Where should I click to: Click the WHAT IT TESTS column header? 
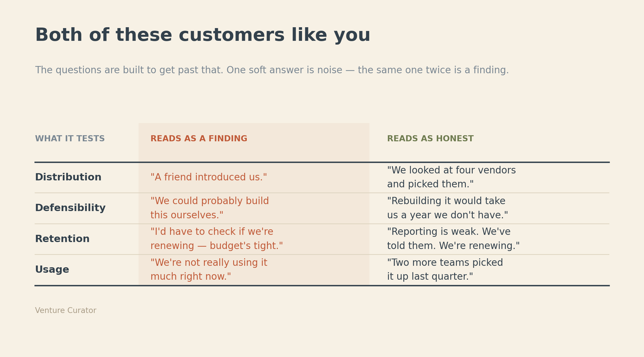70,139
